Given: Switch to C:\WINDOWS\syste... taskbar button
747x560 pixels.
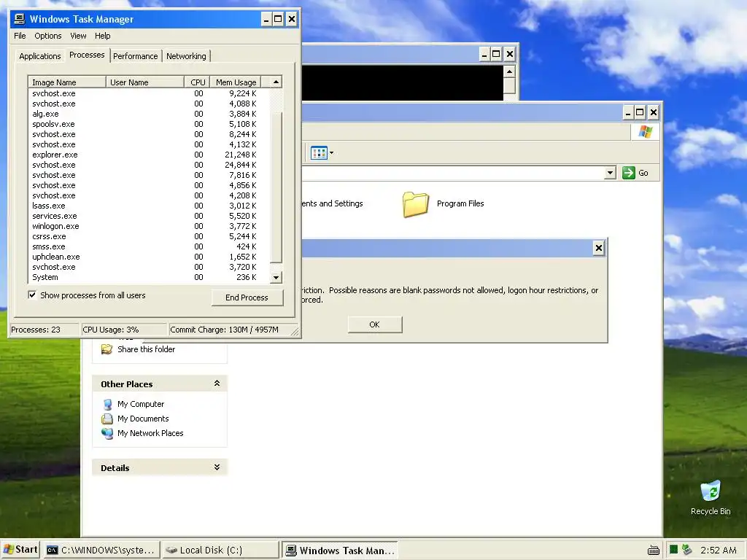Looking at the screenshot, I should coord(101,550).
